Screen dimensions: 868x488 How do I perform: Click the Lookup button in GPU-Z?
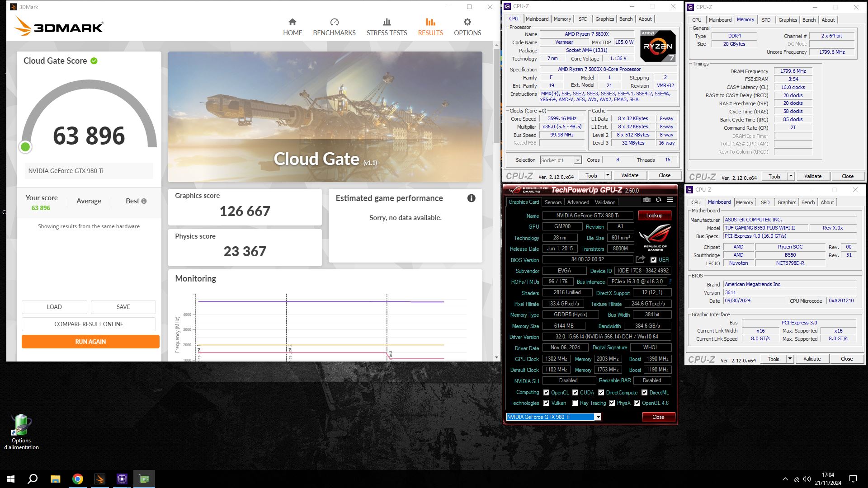pos(654,216)
